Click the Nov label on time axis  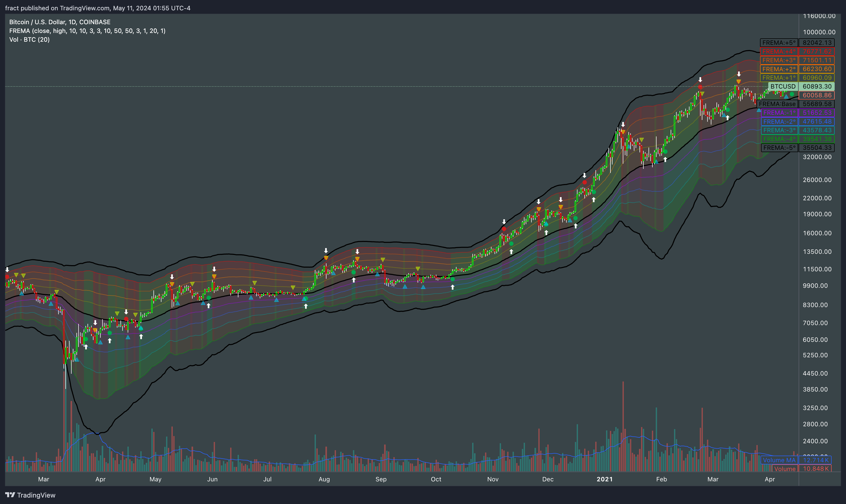point(493,479)
